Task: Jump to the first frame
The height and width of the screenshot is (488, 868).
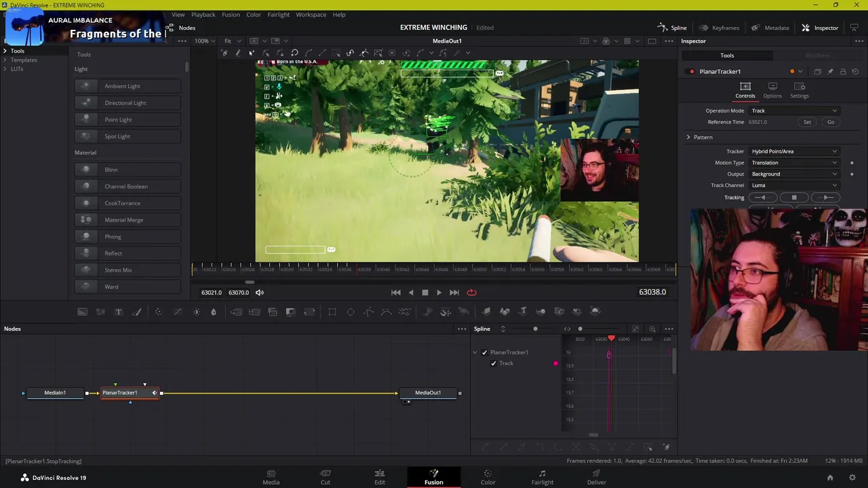Action: [396, 292]
